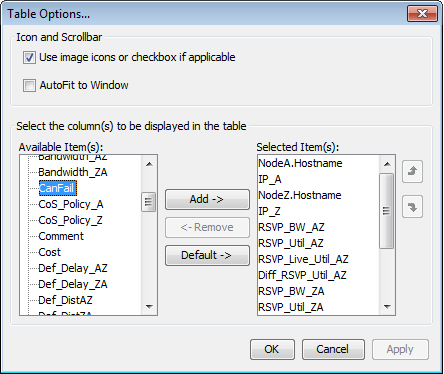Select Def_DistAZ available item
Image resolution: width=444 pixels, height=374 pixels.
(x=65, y=300)
